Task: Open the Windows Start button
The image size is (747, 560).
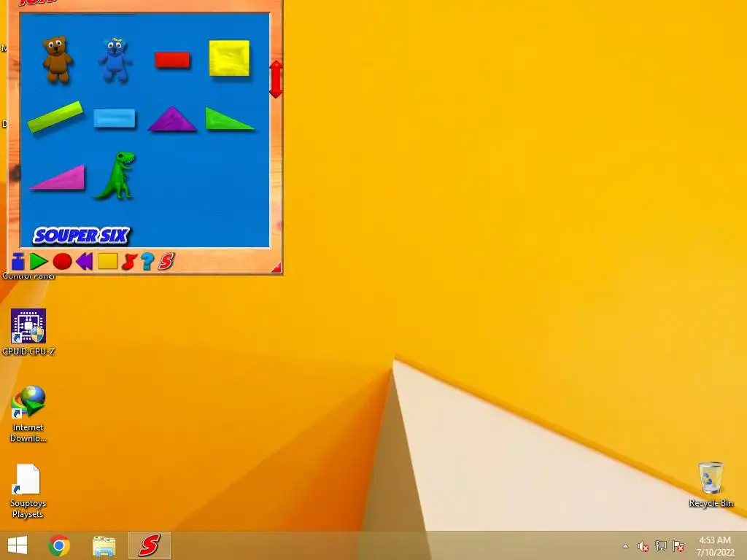Action: [18, 545]
